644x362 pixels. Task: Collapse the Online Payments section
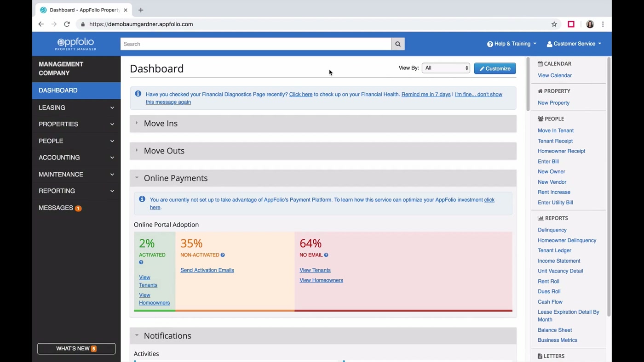(323, 178)
